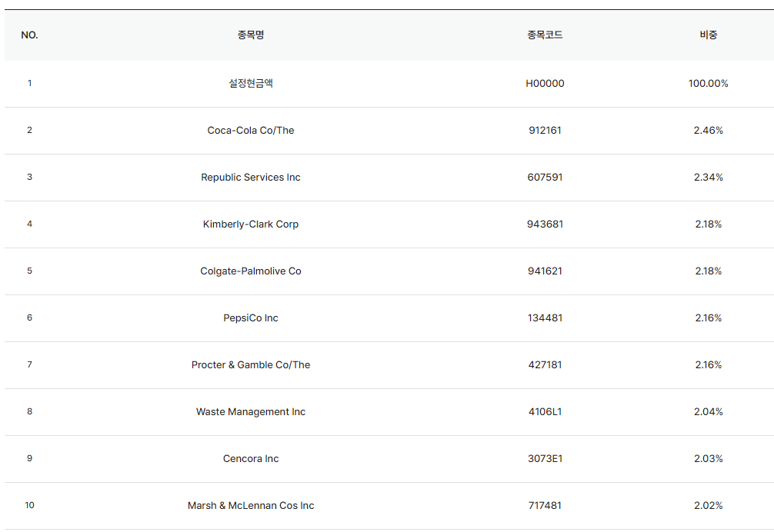Click Colgate-Palmolive's 2.18% weight
Image resolution: width=774 pixels, height=532 pixels.
(x=709, y=271)
